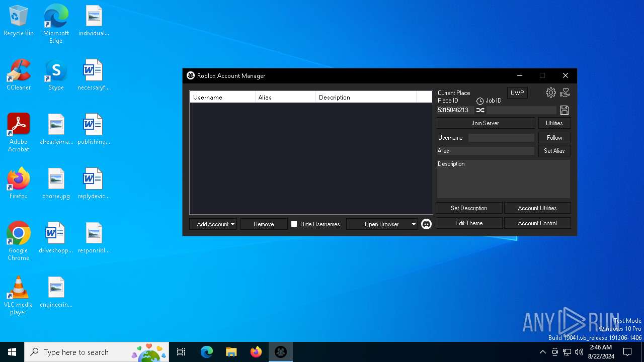Select the responsibl... image file on desktop
The image size is (644, 362).
94,238
